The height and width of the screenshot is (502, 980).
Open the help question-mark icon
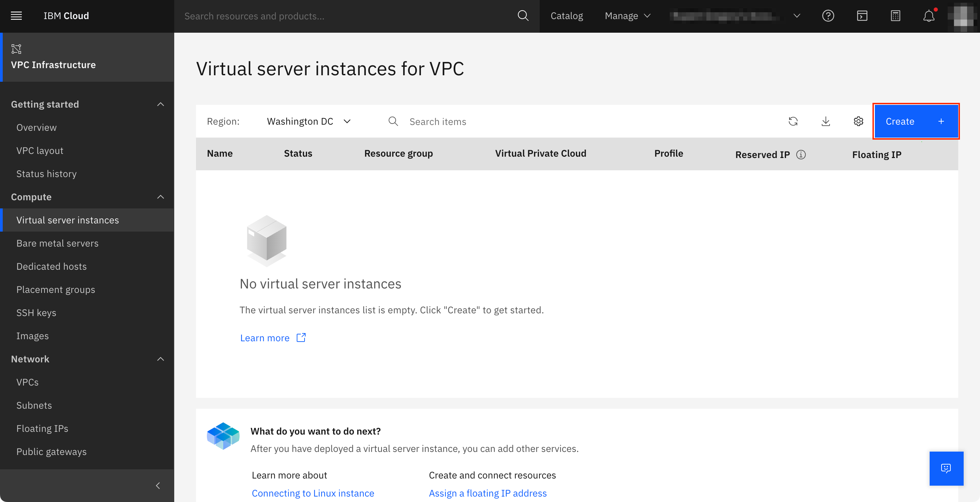[x=828, y=16]
